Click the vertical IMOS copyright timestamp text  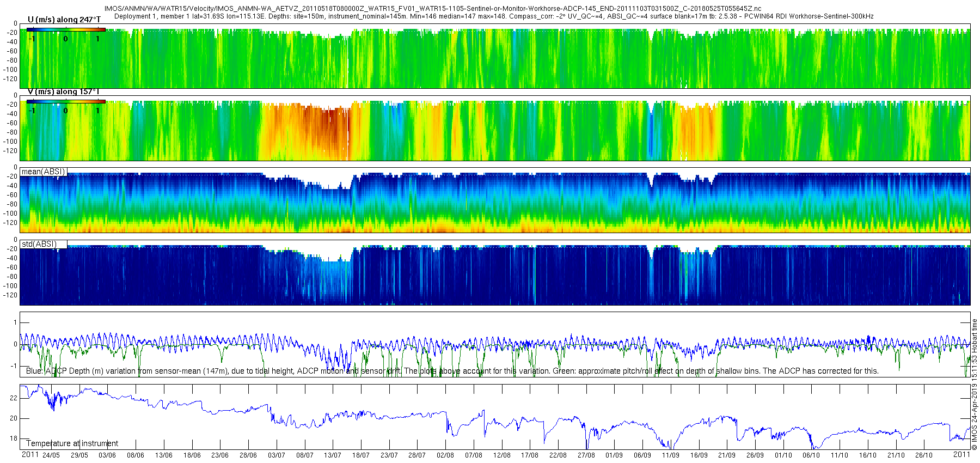975,385
